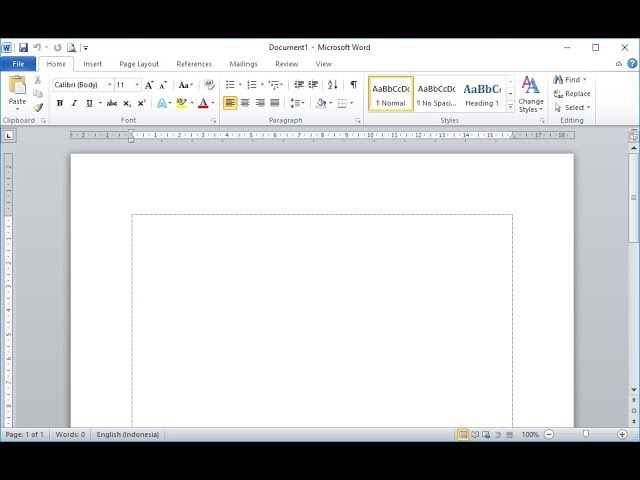Switch to Print Layout view
The image size is (640, 480).
pyautogui.click(x=463, y=435)
